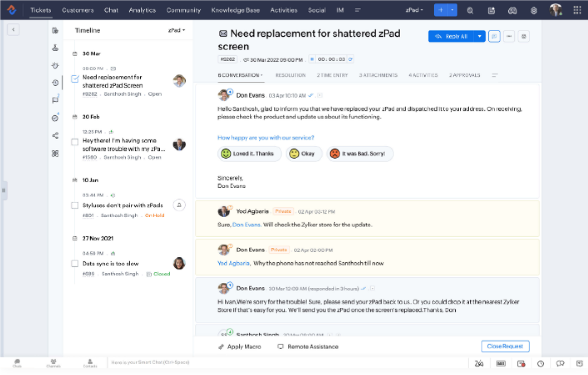Click the Apply Macro icon at the bottom
This screenshot has width=588, height=375.
click(x=221, y=347)
